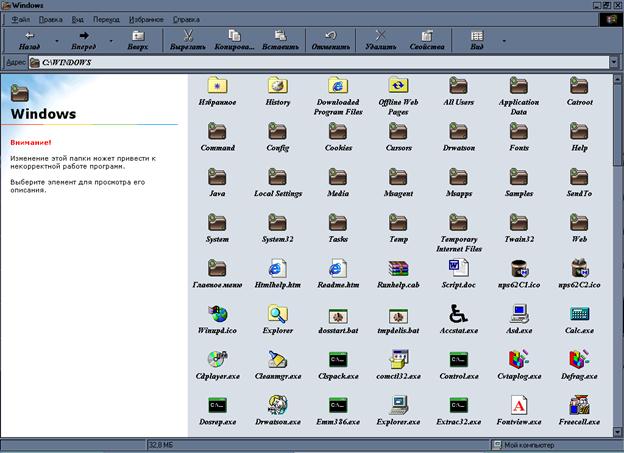Select the Cleanmgr.exe icon
Viewport: 624px width, 453px height.
[278, 359]
